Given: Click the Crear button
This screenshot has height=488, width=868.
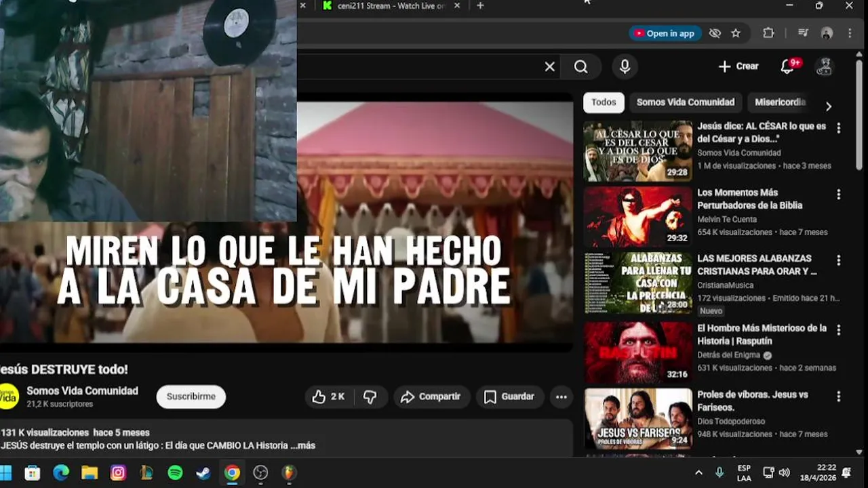Looking at the screenshot, I should click(738, 66).
